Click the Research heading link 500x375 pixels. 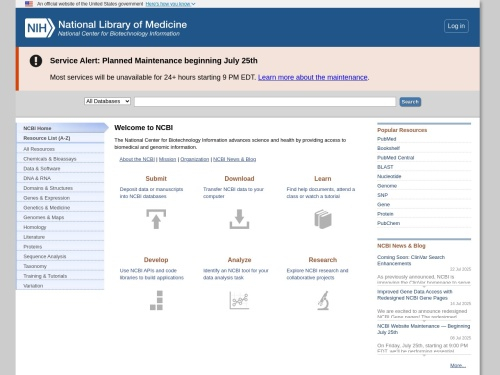click(323, 260)
